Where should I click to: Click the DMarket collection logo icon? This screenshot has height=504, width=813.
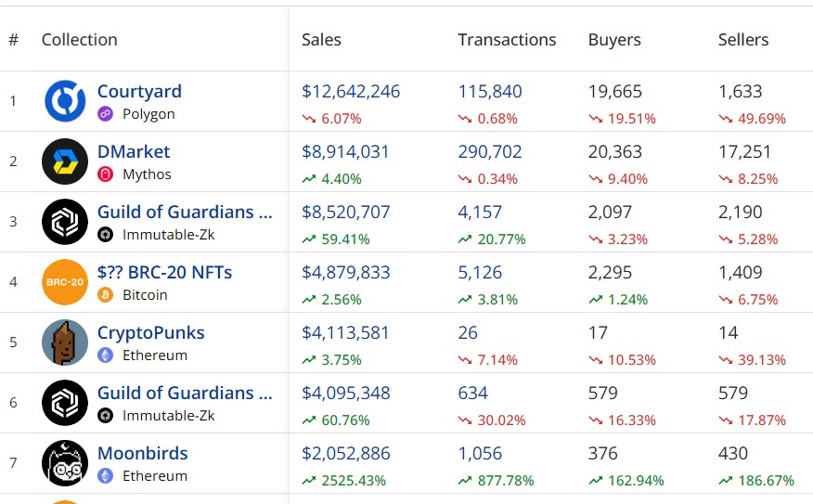tap(65, 162)
